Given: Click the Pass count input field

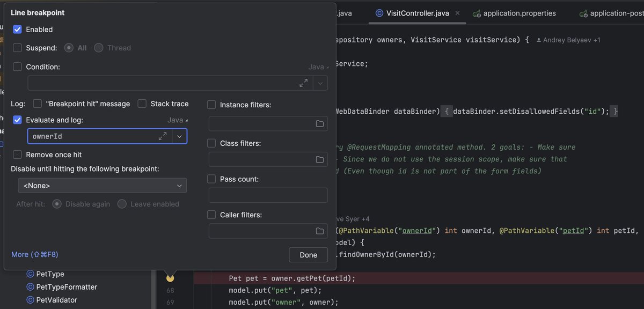Looking at the screenshot, I should 268,195.
